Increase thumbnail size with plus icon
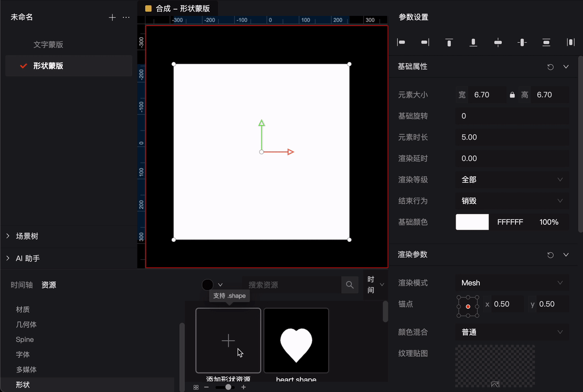The image size is (583, 392). (244, 387)
